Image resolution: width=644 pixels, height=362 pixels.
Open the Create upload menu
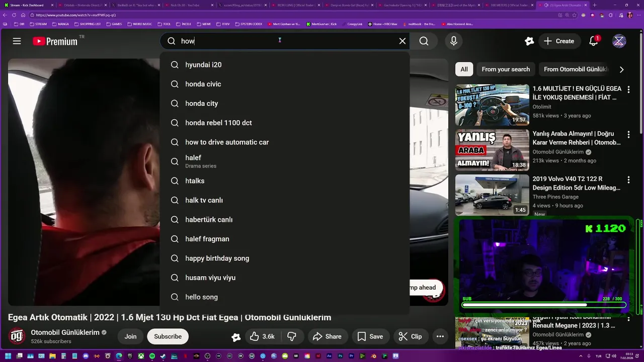tap(559, 41)
